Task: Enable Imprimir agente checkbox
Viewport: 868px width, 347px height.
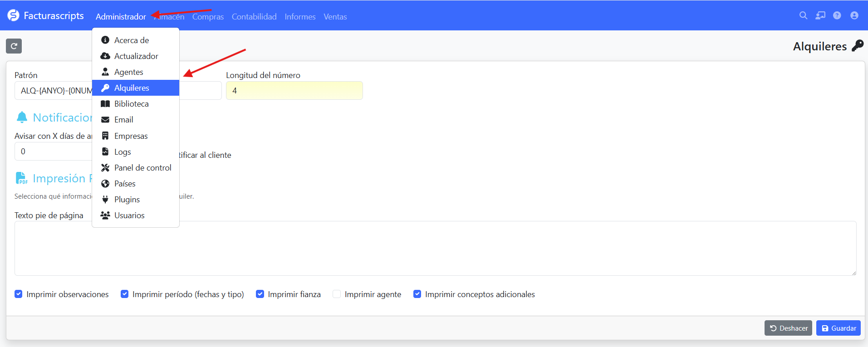Action: tap(337, 294)
